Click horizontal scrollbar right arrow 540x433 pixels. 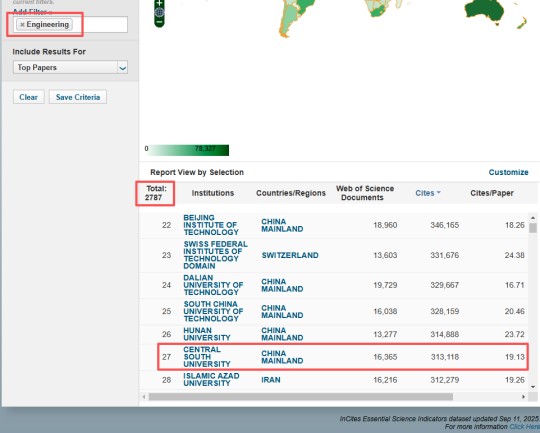coord(523,397)
